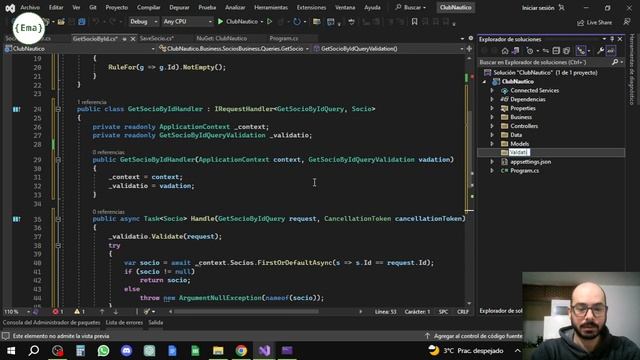Collapse the GetSocioByIdHandler class outline box
Viewport: 640px width, 360px height.
coord(58,109)
